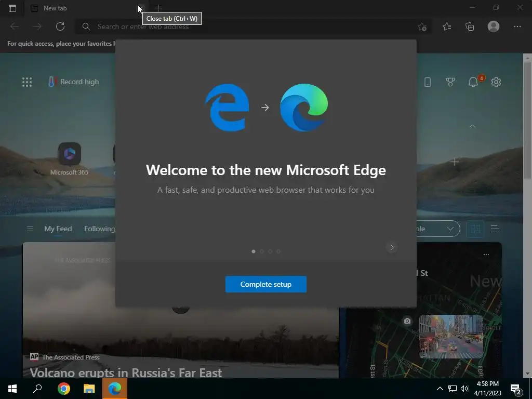Viewport: 532px width, 399px height.
Task: Switch feed to grid view
Action: coord(475,229)
